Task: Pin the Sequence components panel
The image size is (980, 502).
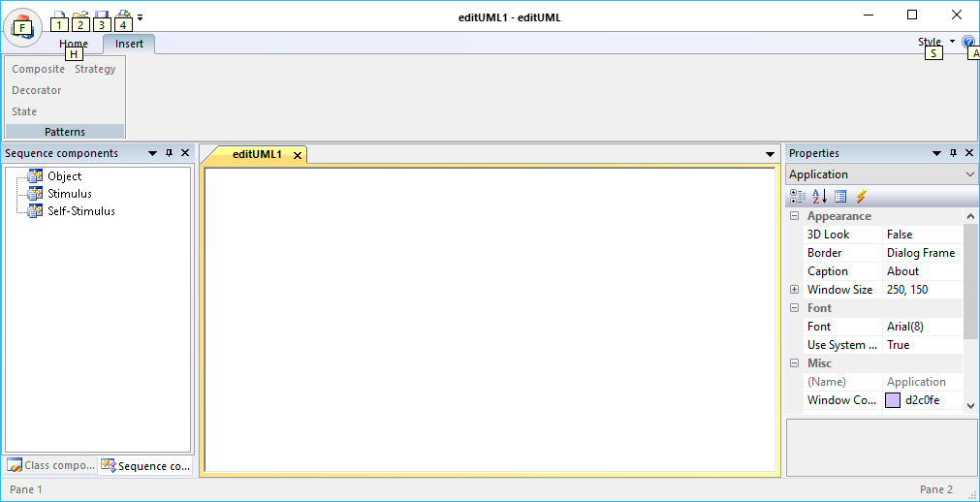Action: (169, 153)
